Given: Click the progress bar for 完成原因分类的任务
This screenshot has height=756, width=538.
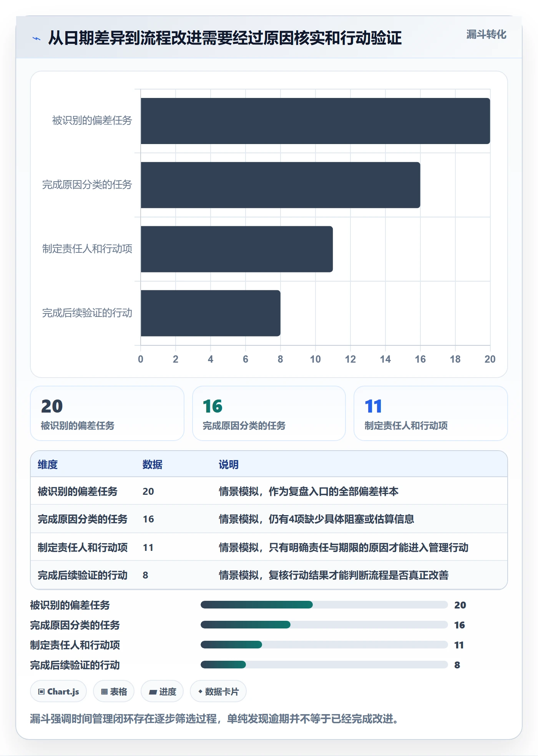Looking at the screenshot, I should click(x=324, y=625).
